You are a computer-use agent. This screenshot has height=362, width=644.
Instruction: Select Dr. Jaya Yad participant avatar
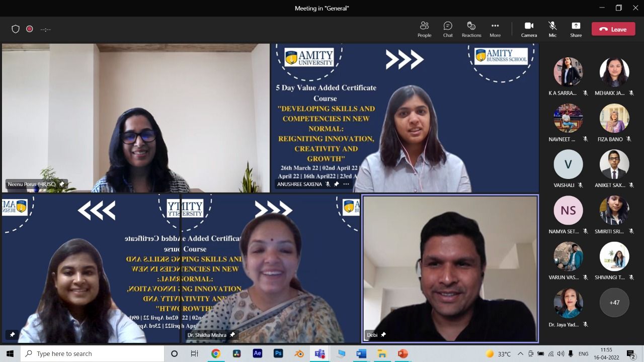568,303
